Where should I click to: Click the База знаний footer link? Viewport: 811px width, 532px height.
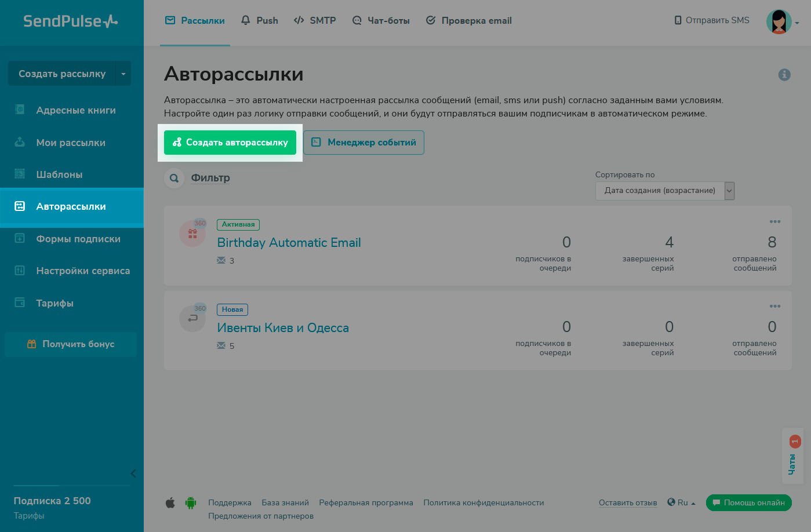point(285,503)
